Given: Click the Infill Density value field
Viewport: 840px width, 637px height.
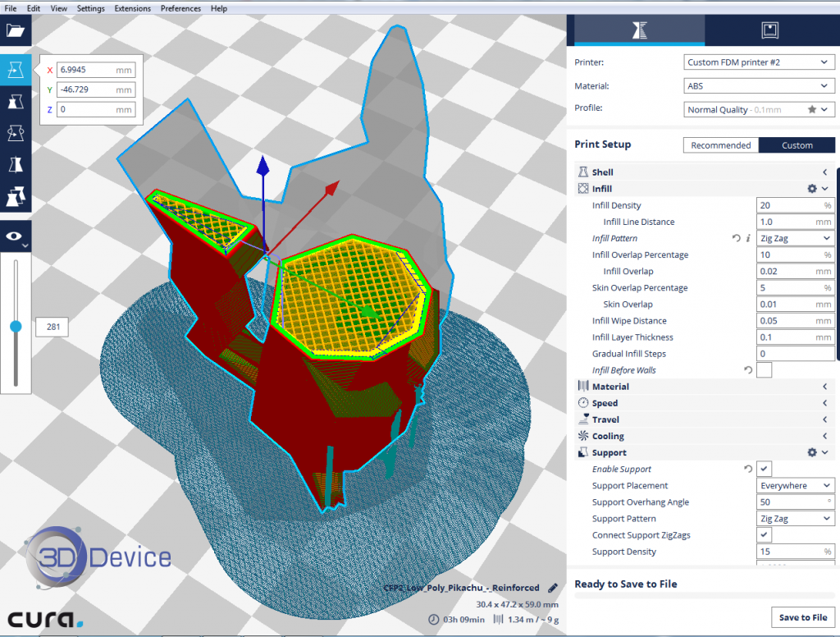Looking at the screenshot, I should [x=795, y=205].
